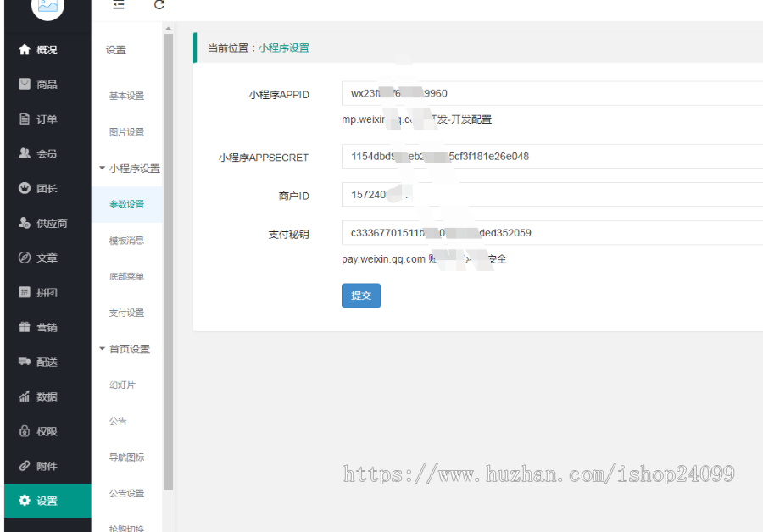The height and width of the screenshot is (532, 763).
Task: Click the 提交 submit button
Action: pos(361,296)
